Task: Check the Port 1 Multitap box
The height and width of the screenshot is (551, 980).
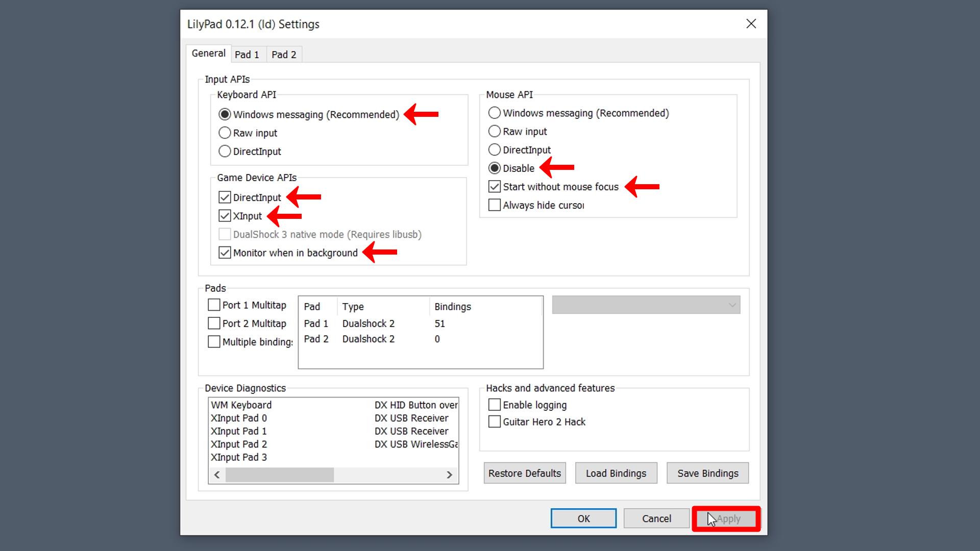Action: point(214,305)
